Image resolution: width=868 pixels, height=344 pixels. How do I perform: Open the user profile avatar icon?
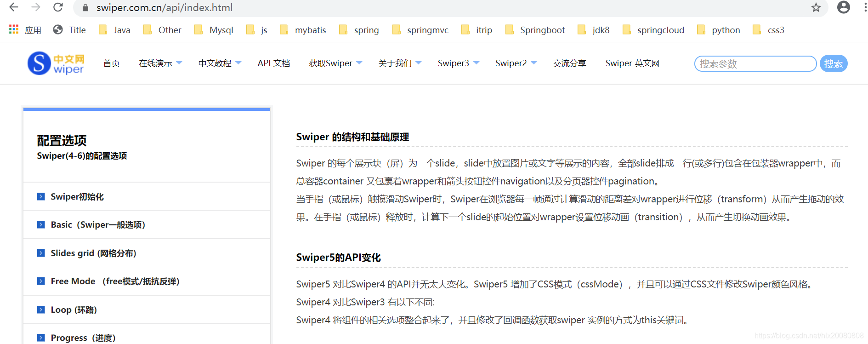(844, 7)
